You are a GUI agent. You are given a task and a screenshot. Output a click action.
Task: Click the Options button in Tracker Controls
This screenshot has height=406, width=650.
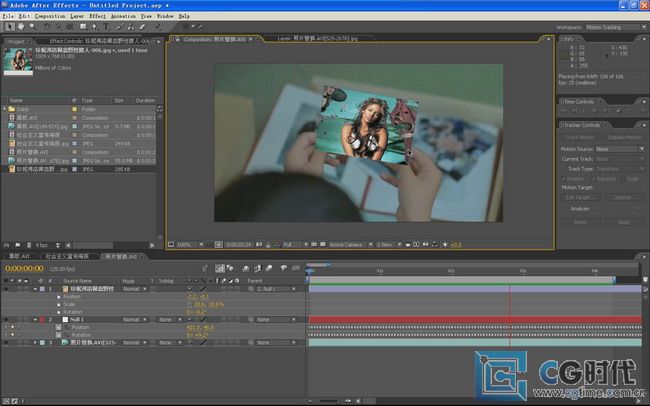(x=623, y=197)
